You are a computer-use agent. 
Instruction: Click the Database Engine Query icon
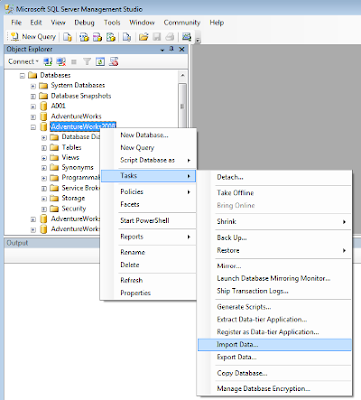tap(68, 37)
